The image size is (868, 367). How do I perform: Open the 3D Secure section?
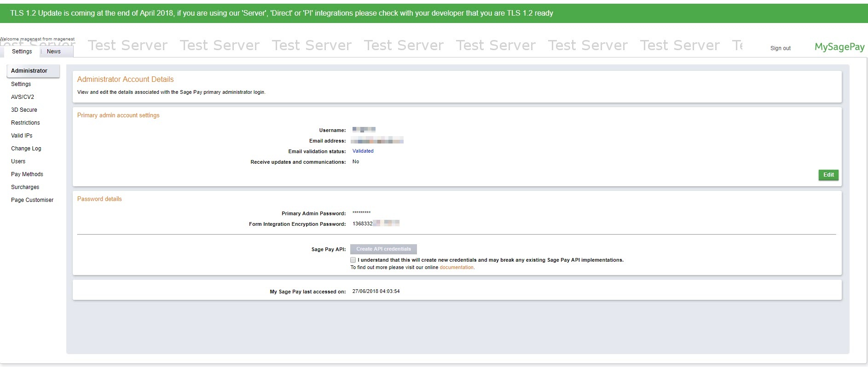[x=24, y=110]
